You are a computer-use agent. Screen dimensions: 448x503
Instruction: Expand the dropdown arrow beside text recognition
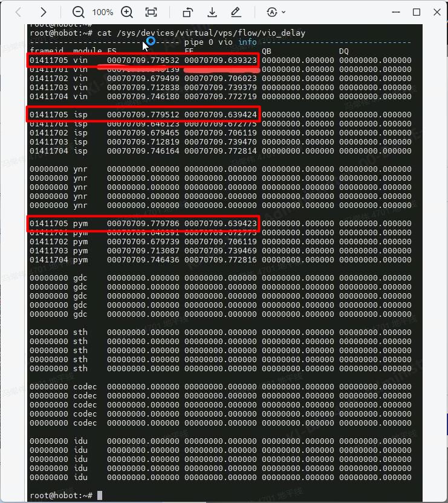[x=284, y=12]
